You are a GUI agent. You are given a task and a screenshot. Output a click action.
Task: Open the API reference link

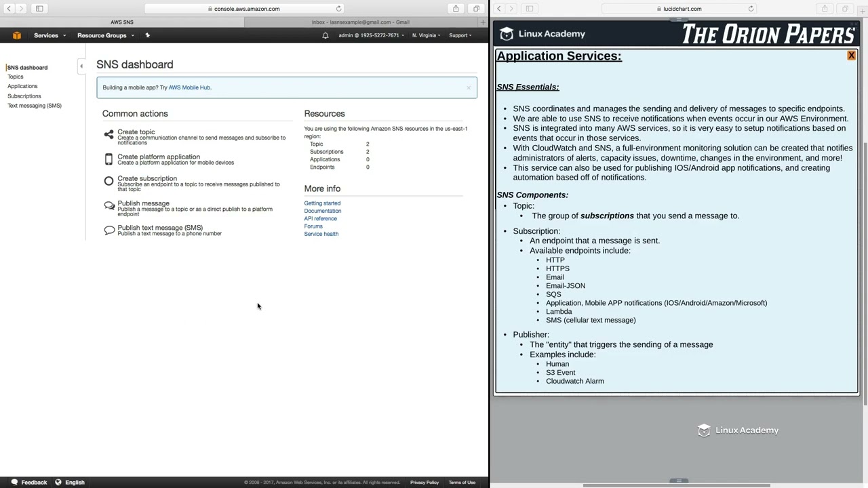320,219
